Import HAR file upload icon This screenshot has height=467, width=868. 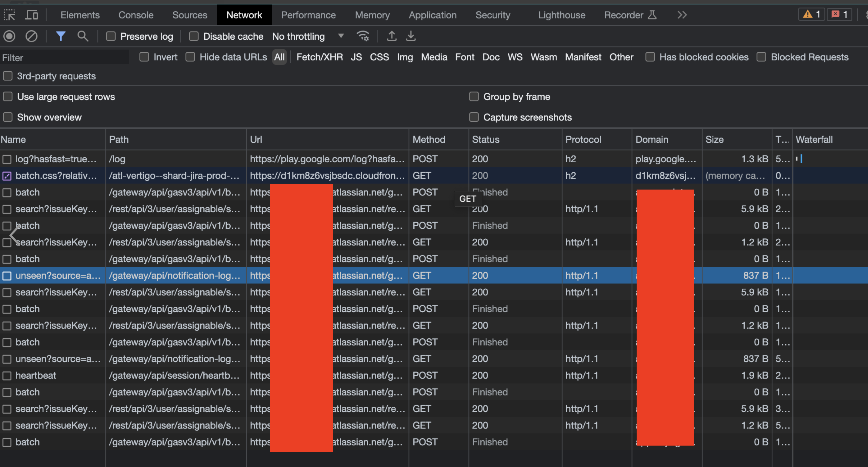pyautogui.click(x=391, y=36)
